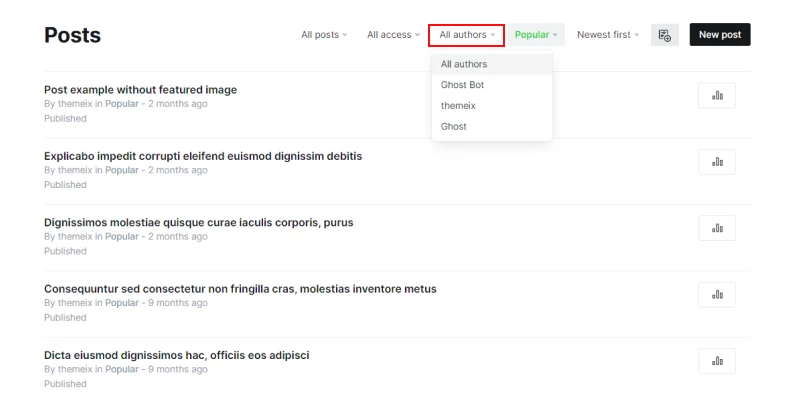
Task: Open 'Post example without featured image' post
Action: [x=140, y=90]
